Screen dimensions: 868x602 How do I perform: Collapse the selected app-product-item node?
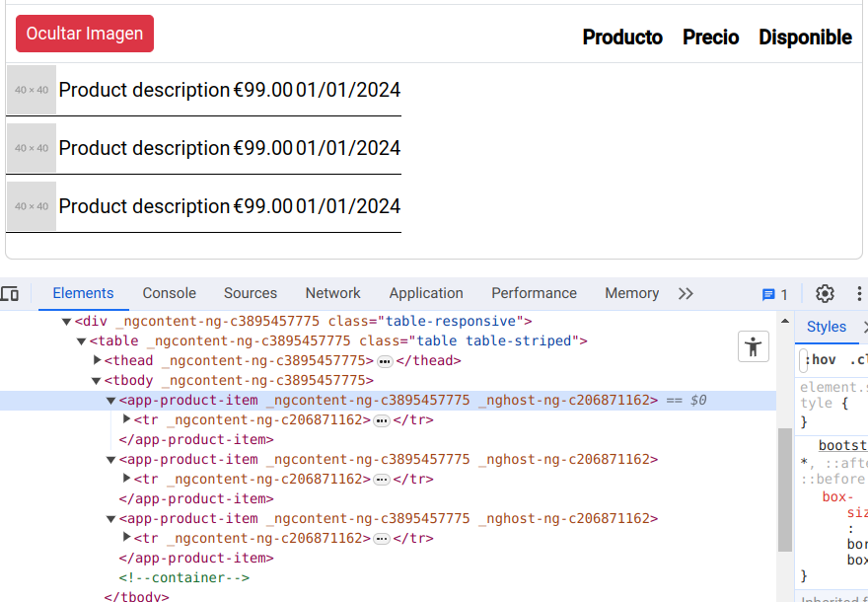(x=110, y=400)
